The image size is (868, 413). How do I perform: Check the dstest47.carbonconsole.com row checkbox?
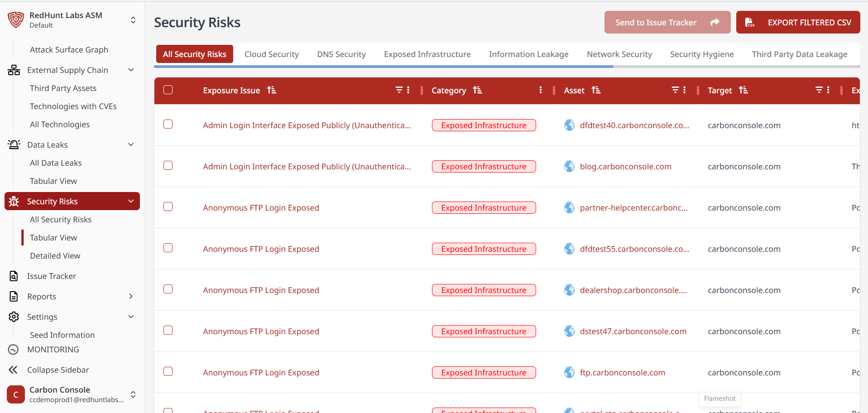coord(168,330)
